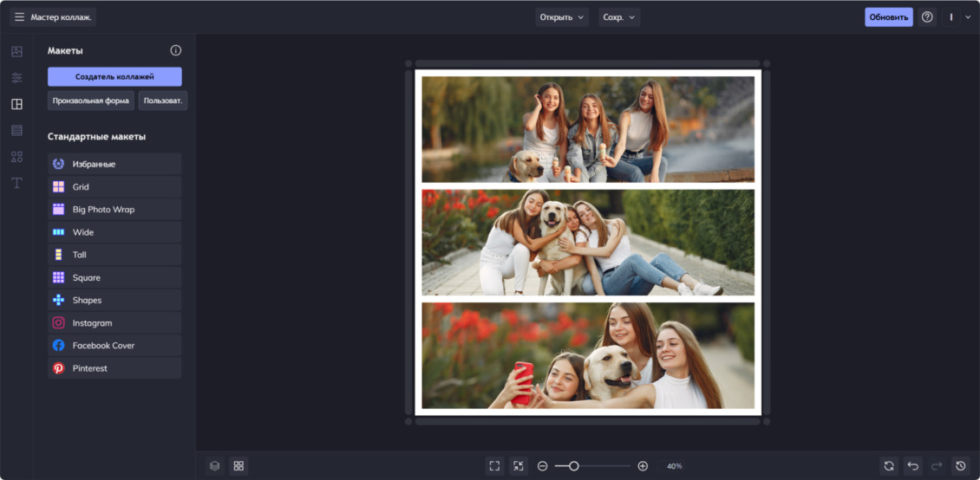Click the Стандартные макеты heading

click(96, 137)
